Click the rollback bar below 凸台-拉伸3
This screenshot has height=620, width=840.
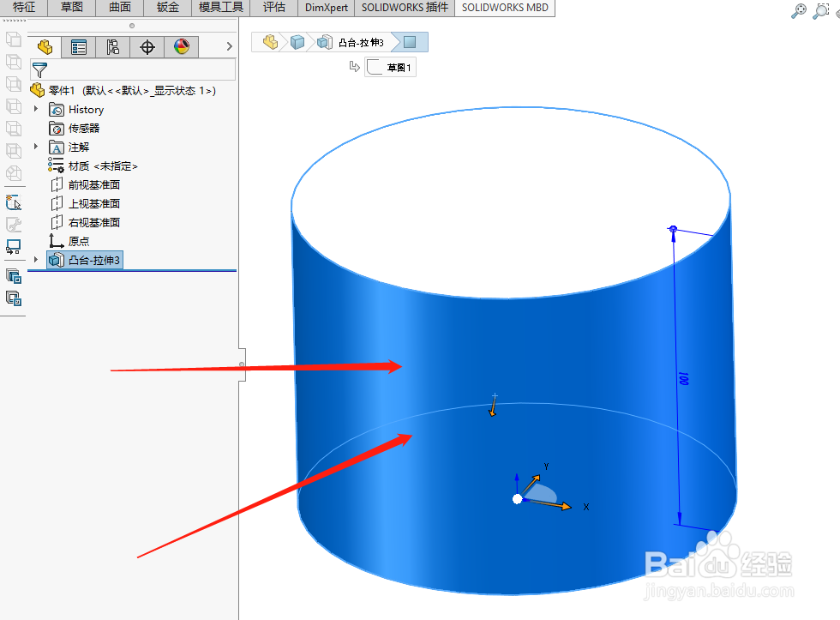132,271
